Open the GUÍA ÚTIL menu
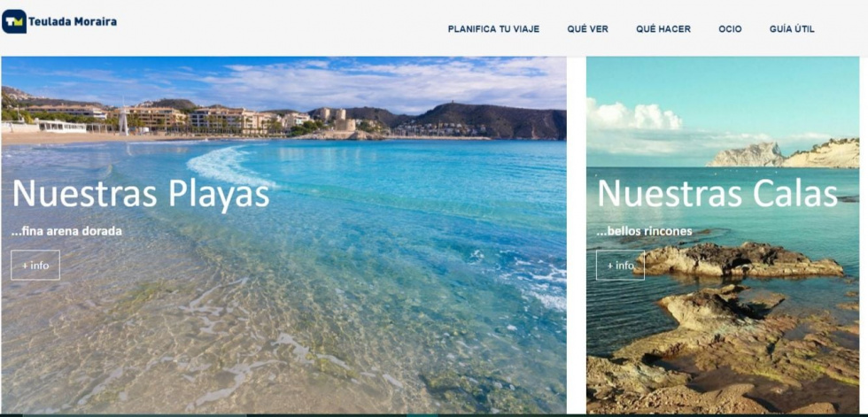Image resolution: width=868 pixels, height=417 pixels. coord(792,28)
